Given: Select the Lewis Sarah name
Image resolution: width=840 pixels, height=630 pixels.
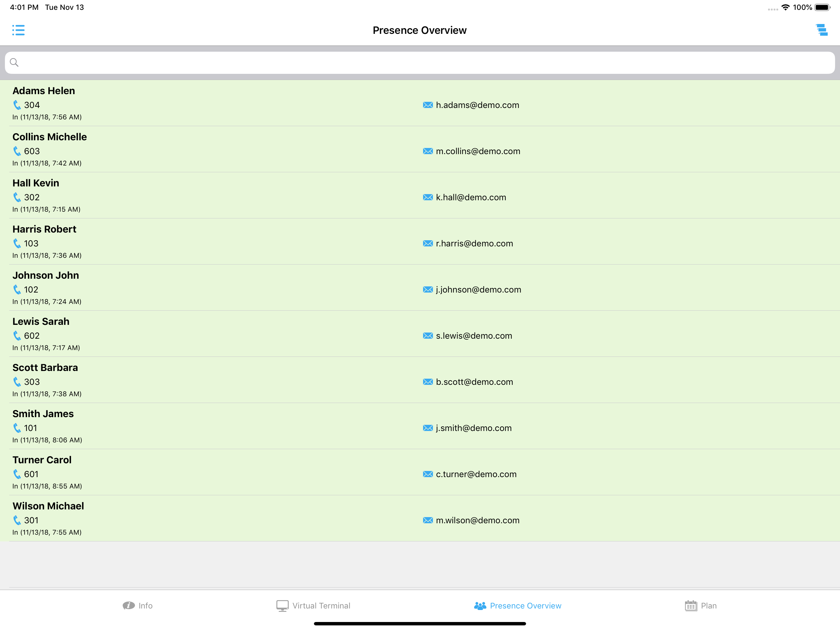Looking at the screenshot, I should pos(41,321).
